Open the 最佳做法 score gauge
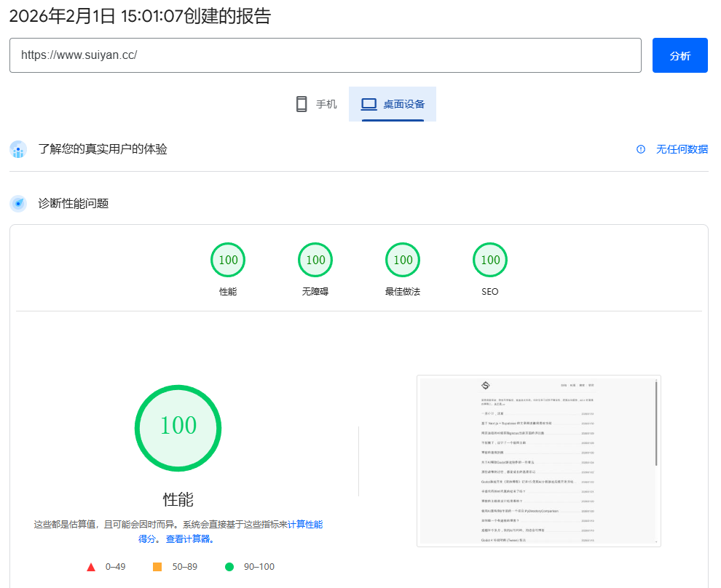The width and height of the screenshot is (721, 588). (403, 261)
